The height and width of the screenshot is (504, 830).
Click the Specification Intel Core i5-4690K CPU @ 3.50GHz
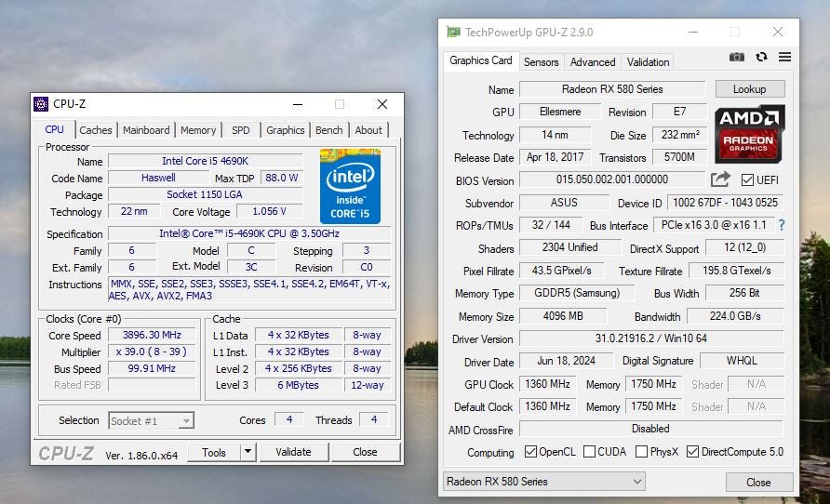click(x=249, y=233)
